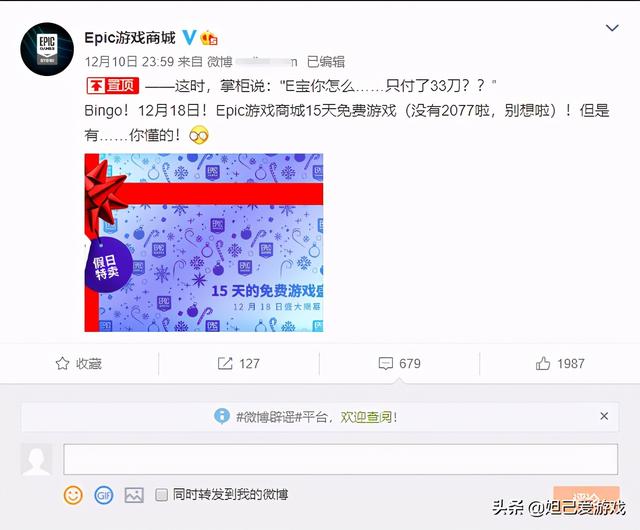
Task: Click the blue V verification badge
Action: pyautogui.click(x=189, y=38)
